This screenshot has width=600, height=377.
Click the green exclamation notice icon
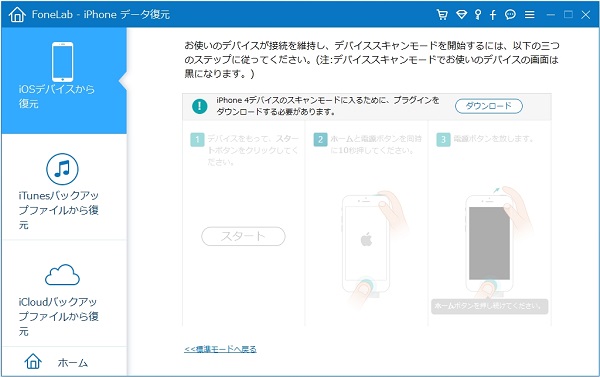[199, 106]
